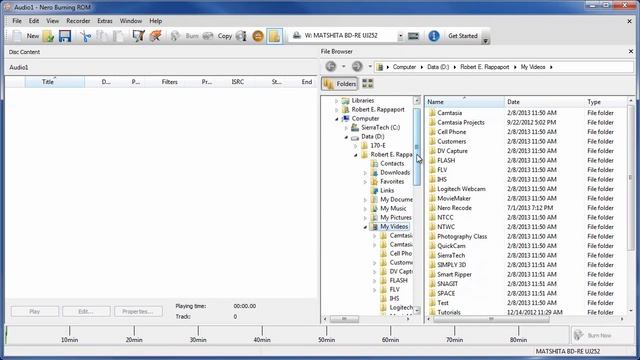Image resolution: width=640 pixels, height=360 pixels.
Task: Select Contacts in the folder tree
Action: click(x=392, y=164)
